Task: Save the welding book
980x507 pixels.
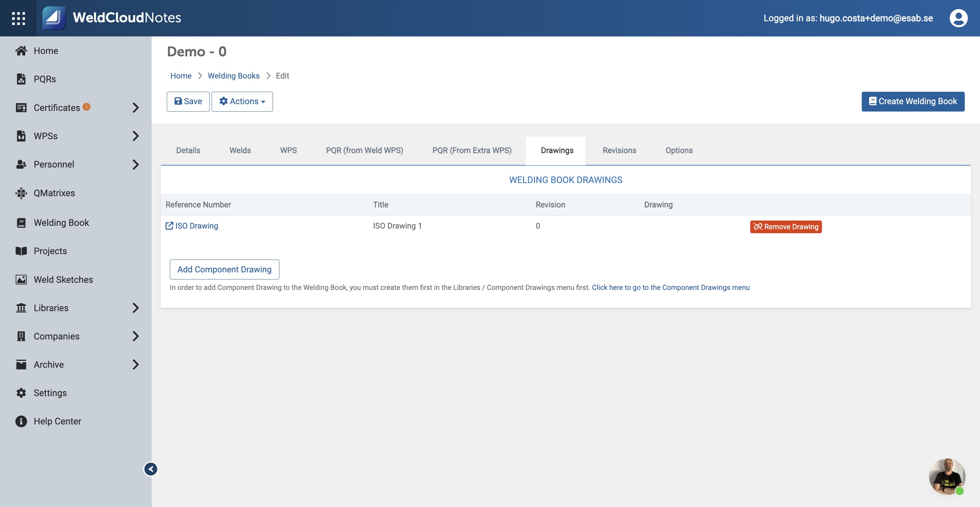Action: click(188, 101)
